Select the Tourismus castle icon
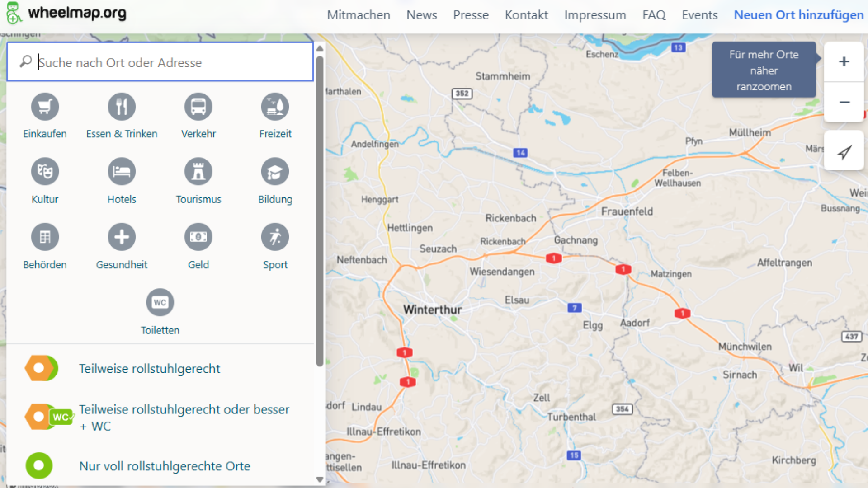 pyautogui.click(x=198, y=172)
